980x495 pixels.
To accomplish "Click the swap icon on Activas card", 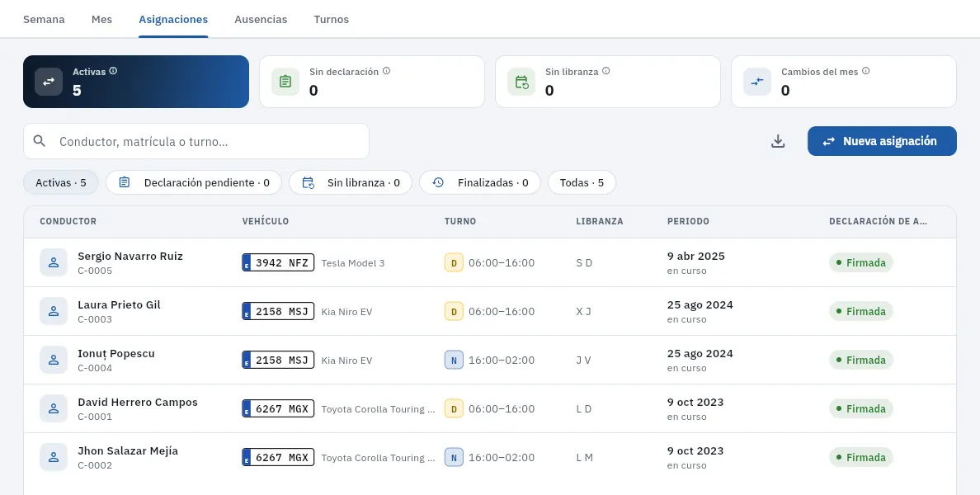I will (x=49, y=82).
